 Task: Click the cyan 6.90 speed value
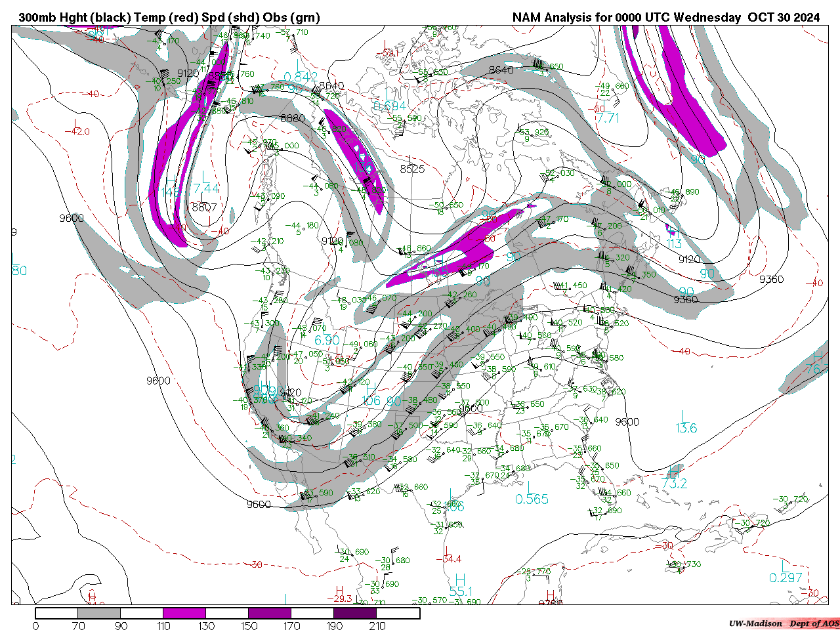(x=327, y=340)
